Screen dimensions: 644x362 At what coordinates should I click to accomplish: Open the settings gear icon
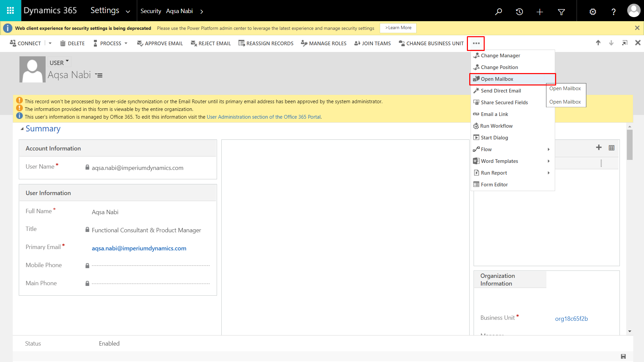point(593,12)
